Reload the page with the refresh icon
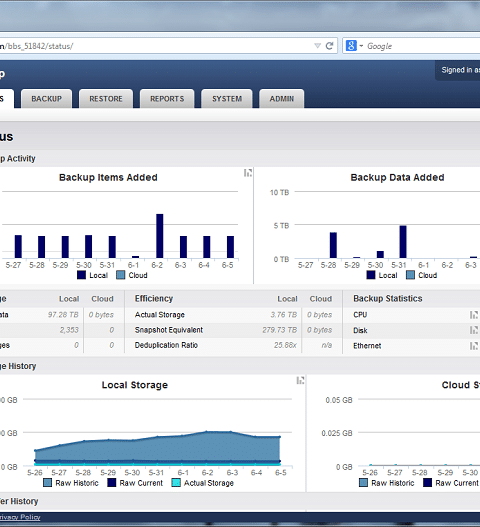This screenshot has height=527, width=480. tap(329, 46)
